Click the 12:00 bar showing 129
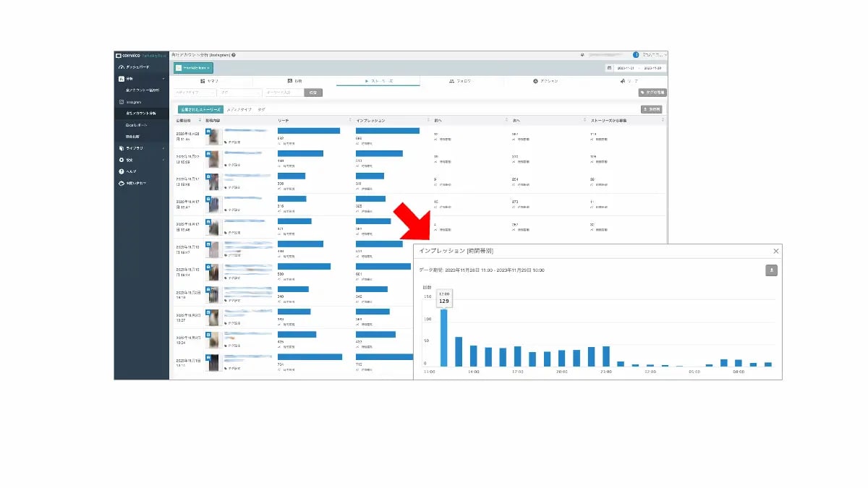The height and width of the screenshot is (488, 868). [443, 338]
